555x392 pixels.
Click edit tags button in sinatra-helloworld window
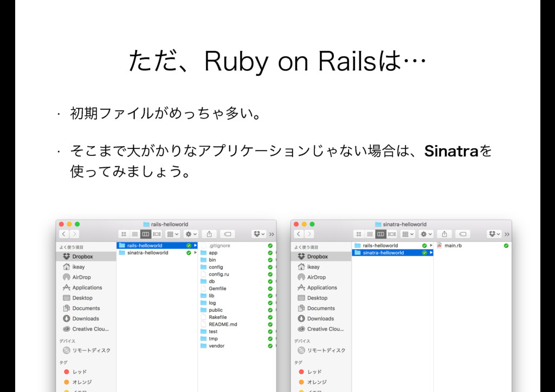point(463,234)
